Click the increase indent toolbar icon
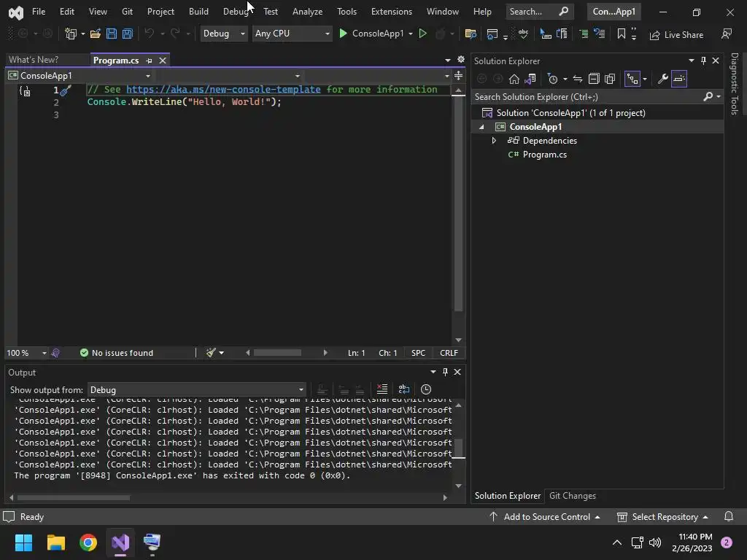 (584, 34)
